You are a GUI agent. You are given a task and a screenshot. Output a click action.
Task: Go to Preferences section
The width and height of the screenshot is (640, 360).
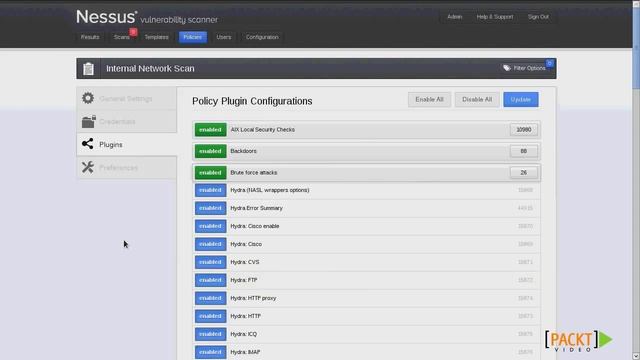[x=127, y=168]
